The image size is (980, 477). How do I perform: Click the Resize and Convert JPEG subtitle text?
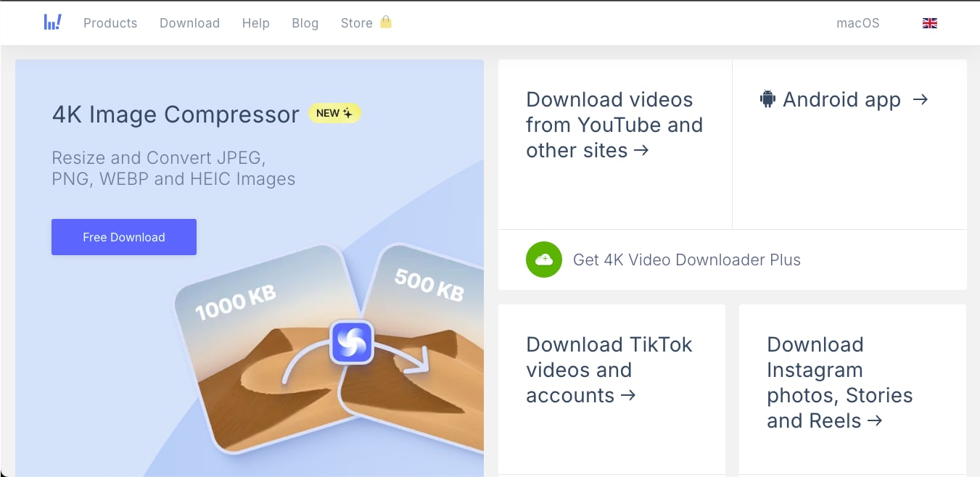coord(173,168)
